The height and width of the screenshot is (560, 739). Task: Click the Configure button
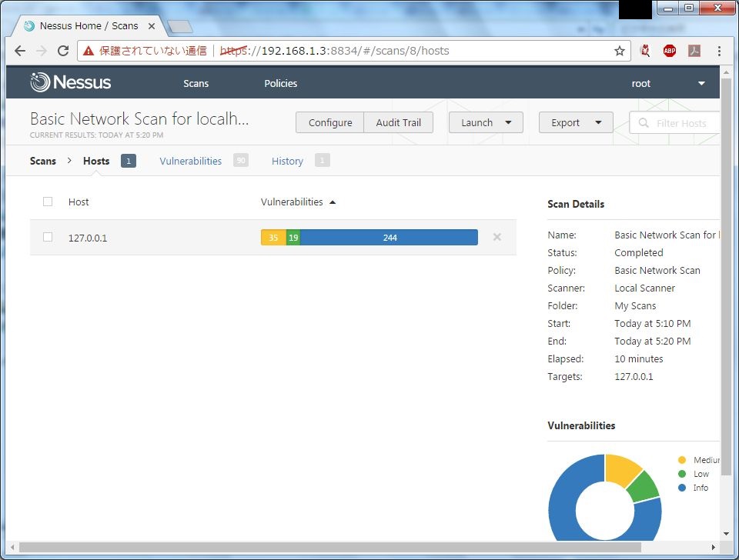click(330, 122)
